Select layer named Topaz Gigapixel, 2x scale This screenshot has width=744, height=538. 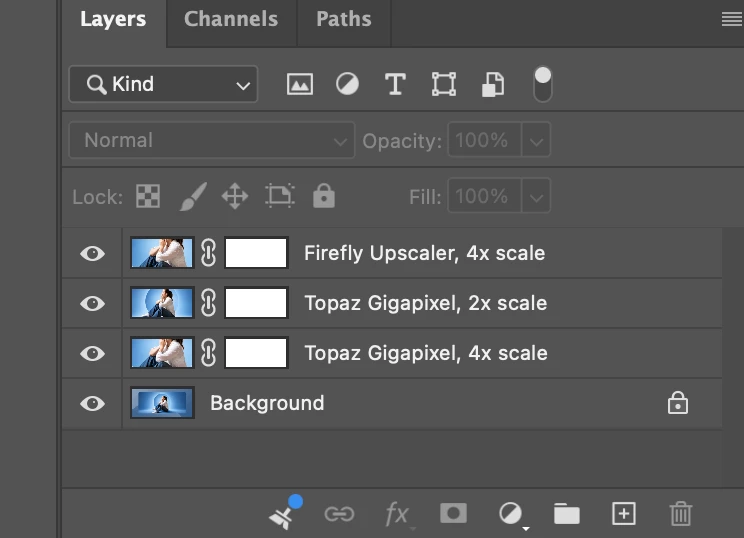pos(426,303)
